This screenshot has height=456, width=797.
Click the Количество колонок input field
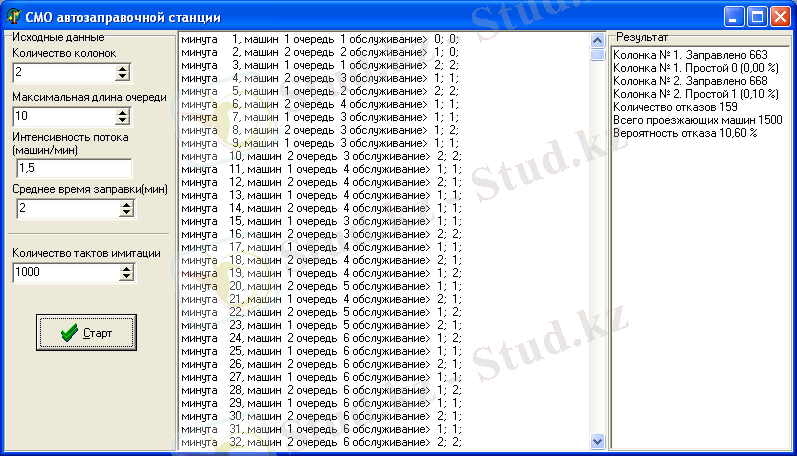tap(64, 73)
